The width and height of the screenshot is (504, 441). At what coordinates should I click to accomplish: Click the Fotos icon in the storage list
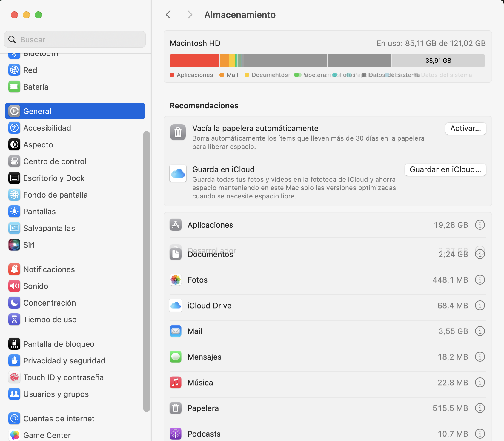[x=176, y=280]
